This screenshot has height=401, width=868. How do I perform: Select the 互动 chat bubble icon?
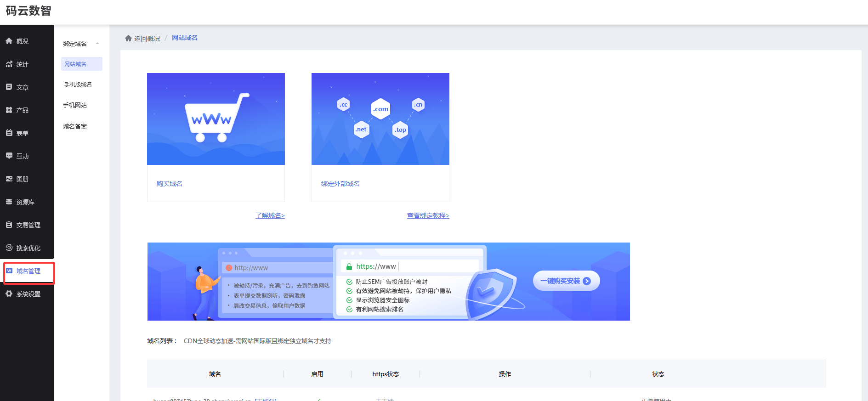(9, 156)
